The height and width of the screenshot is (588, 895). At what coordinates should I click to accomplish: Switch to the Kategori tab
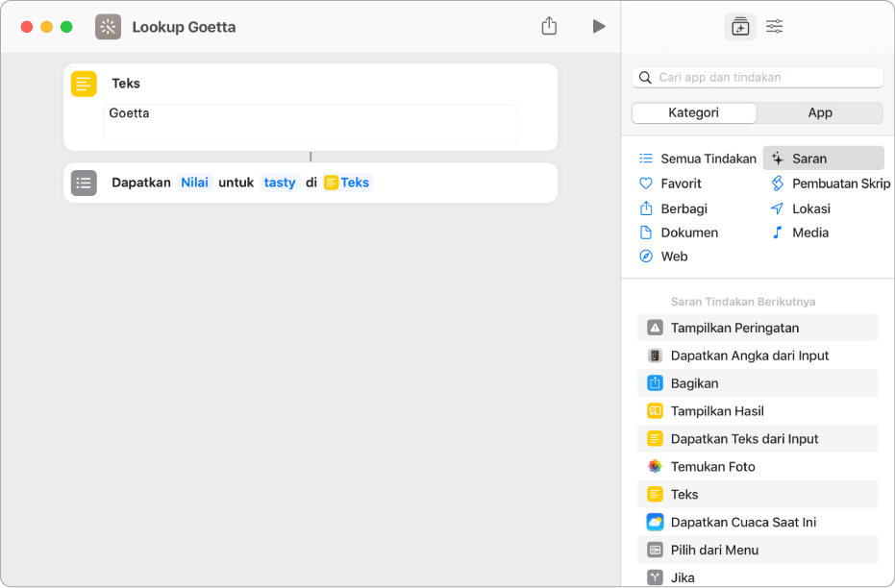coord(693,112)
